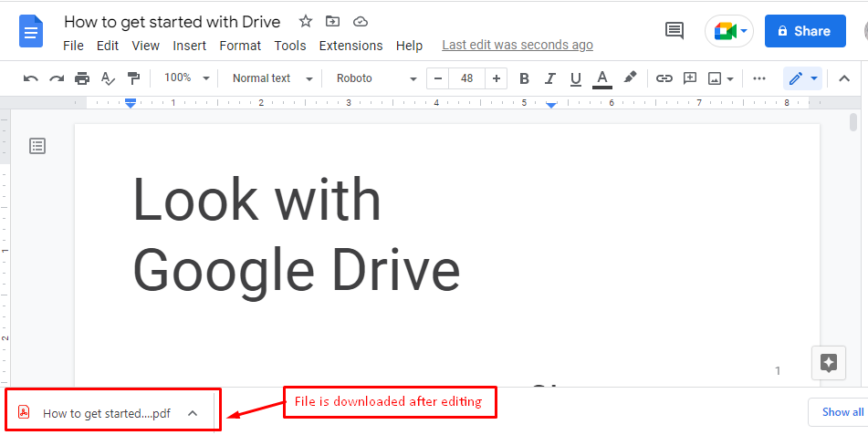Toggle bold formatting
868x435 pixels.
point(524,78)
